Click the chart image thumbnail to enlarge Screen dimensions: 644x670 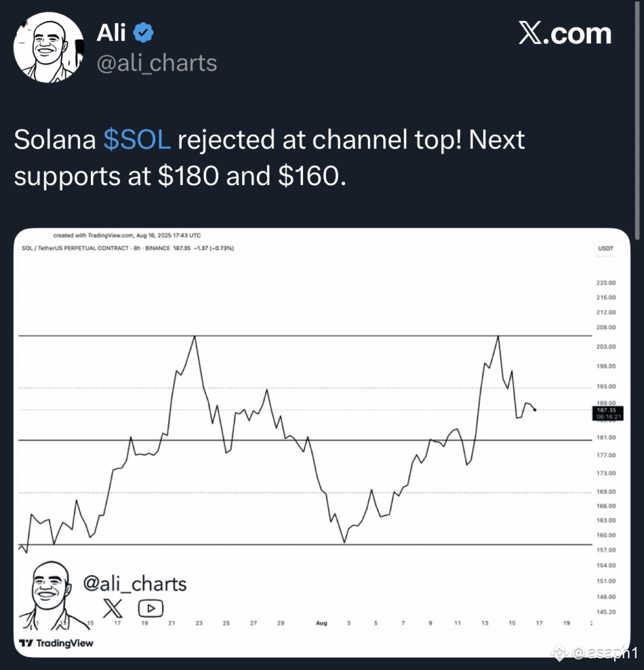322,442
